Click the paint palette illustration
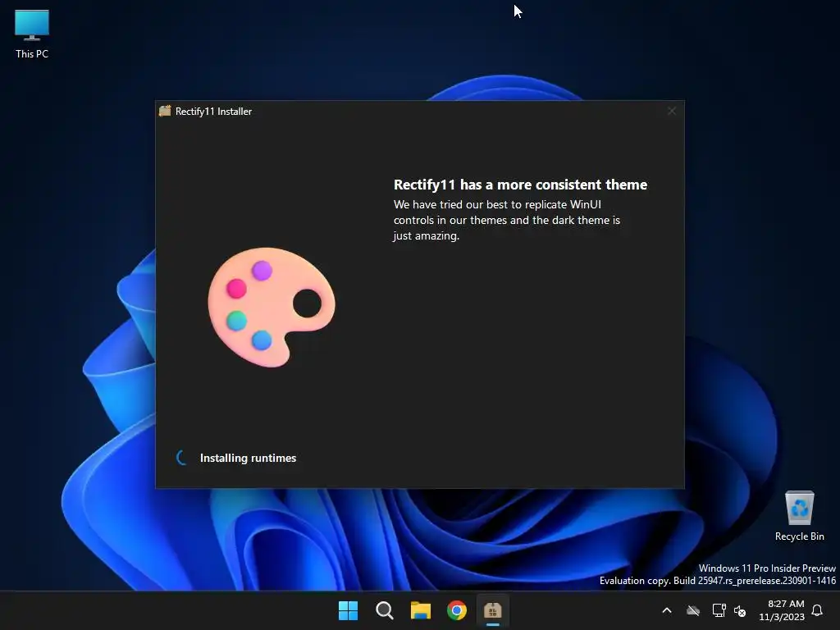840x630 pixels. [x=272, y=307]
